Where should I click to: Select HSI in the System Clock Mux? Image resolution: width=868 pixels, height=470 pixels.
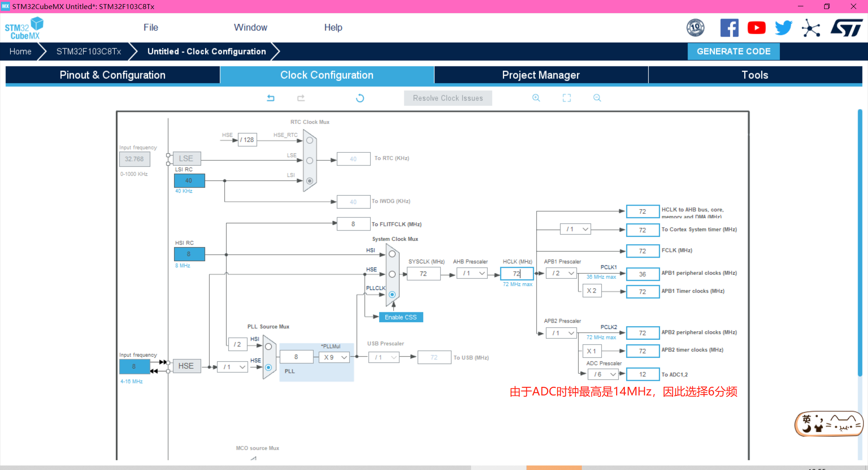(392, 254)
